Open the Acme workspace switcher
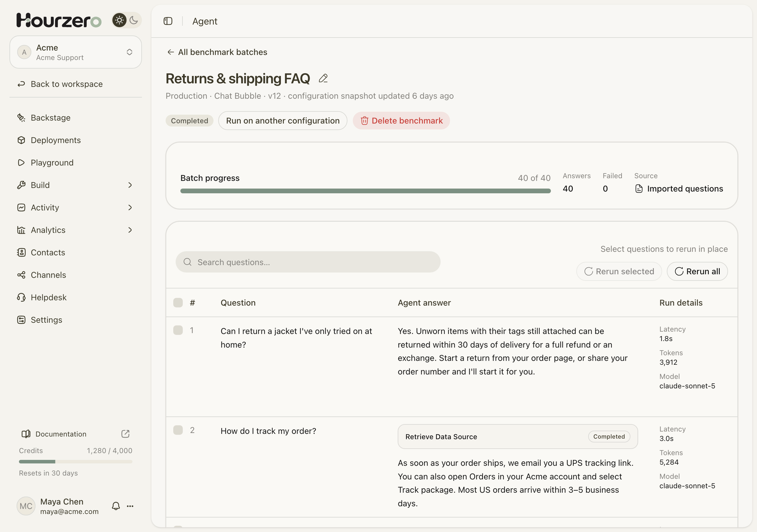 [x=75, y=52]
